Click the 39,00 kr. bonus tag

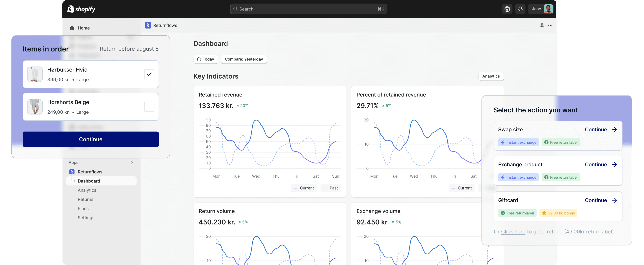[x=558, y=213]
